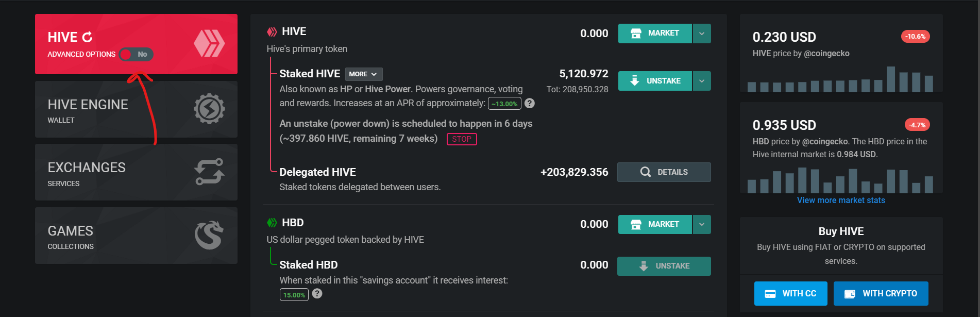Click the Games dragon icon
980x317 pixels.
pyautogui.click(x=209, y=235)
